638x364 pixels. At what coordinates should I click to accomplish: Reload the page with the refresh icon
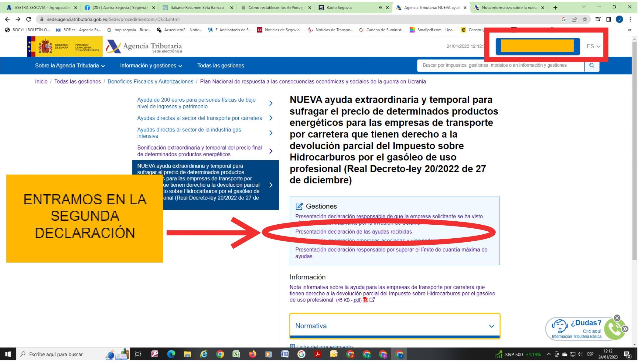click(29, 19)
